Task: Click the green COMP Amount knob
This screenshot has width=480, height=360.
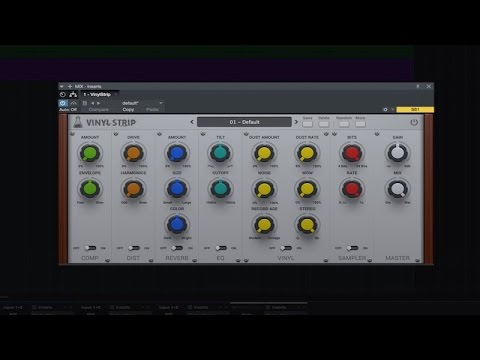Action: (90, 153)
